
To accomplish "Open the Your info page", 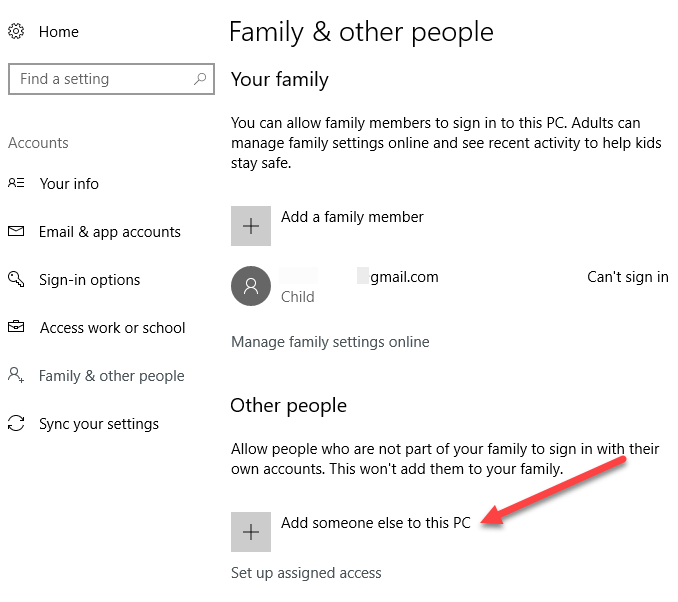I will tap(69, 183).
